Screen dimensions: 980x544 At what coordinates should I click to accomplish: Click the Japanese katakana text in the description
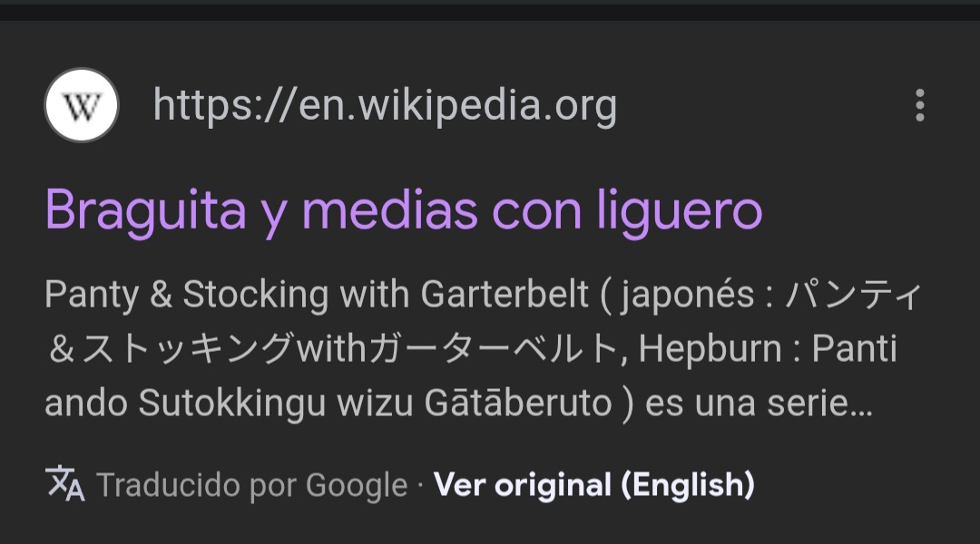coord(338,348)
